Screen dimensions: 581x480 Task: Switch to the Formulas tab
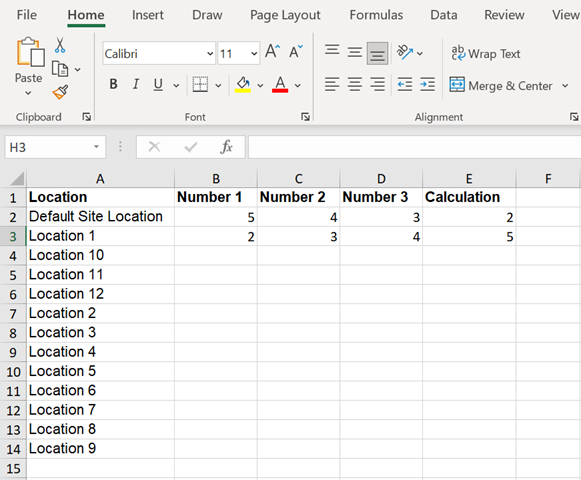coord(376,15)
